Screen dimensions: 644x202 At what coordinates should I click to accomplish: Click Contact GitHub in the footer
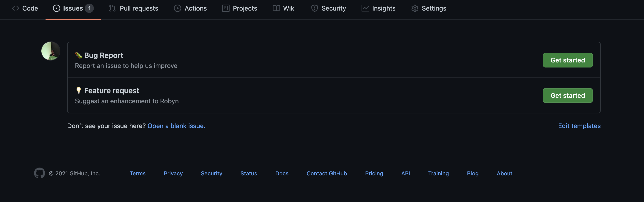327,173
